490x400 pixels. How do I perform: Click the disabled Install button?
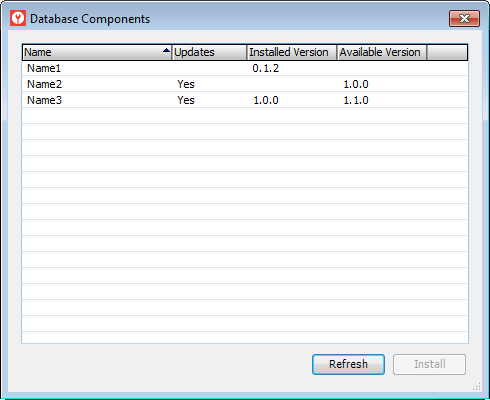click(429, 364)
